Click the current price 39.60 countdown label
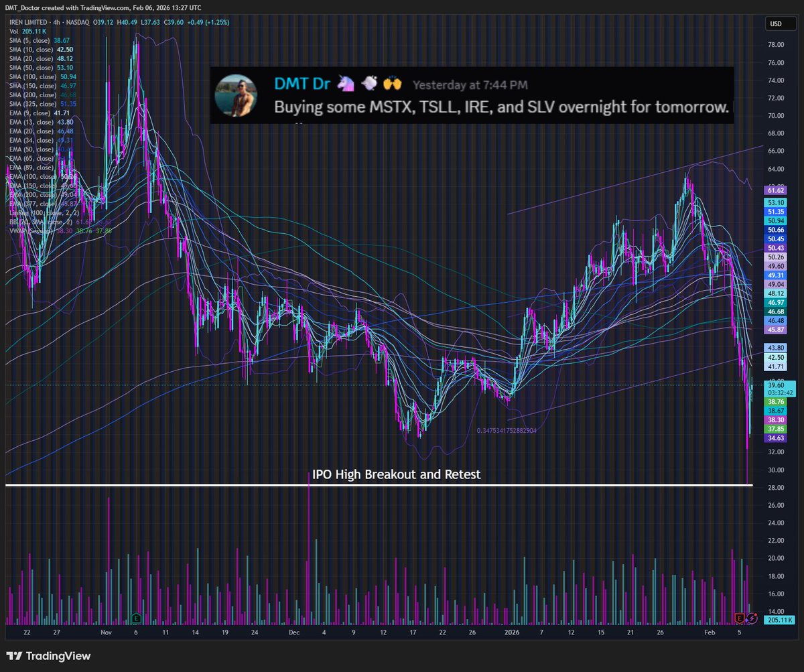This screenshot has height=672, width=804. (x=779, y=389)
